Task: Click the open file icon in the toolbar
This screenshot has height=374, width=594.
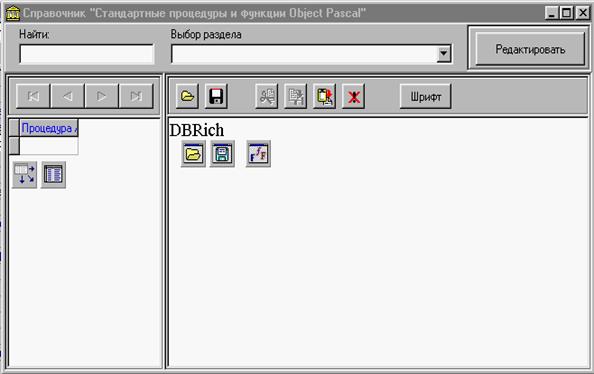Action: tap(187, 96)
